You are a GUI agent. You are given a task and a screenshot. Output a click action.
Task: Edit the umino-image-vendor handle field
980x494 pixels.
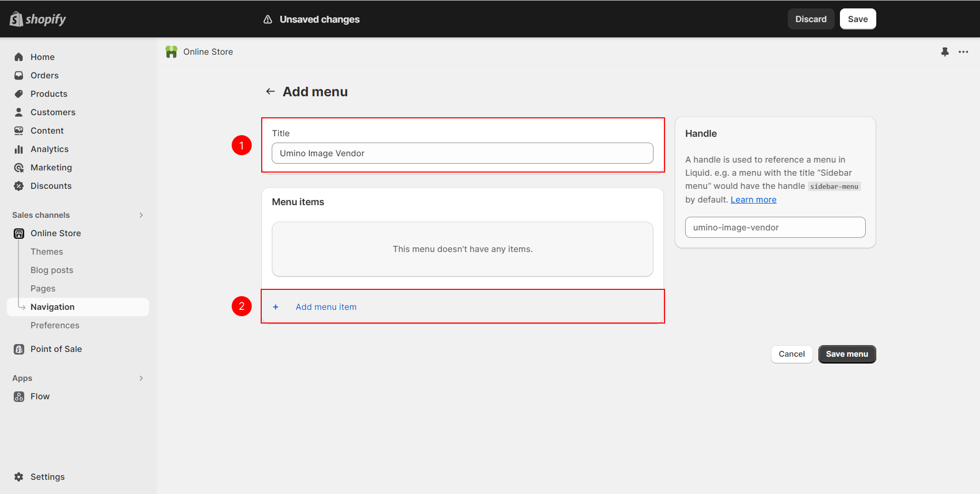[x=775, y=227]
